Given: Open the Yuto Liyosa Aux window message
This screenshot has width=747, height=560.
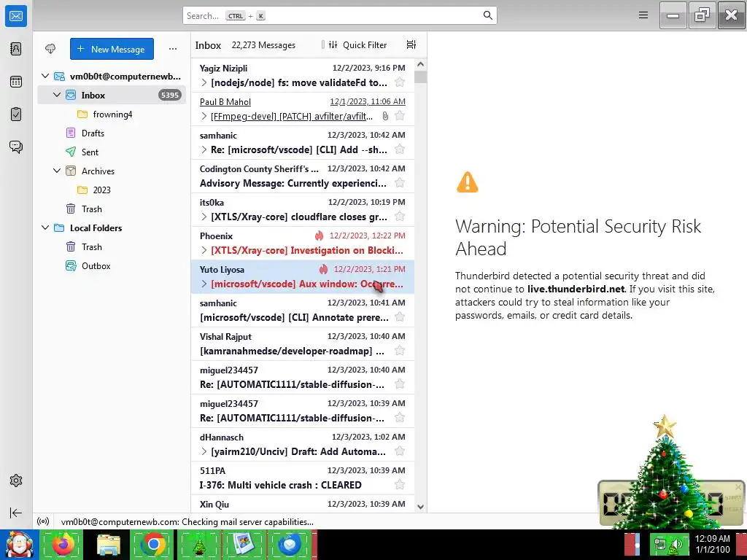Looking at the screenshot, I should pyautogui.click(x=303, y=276).
